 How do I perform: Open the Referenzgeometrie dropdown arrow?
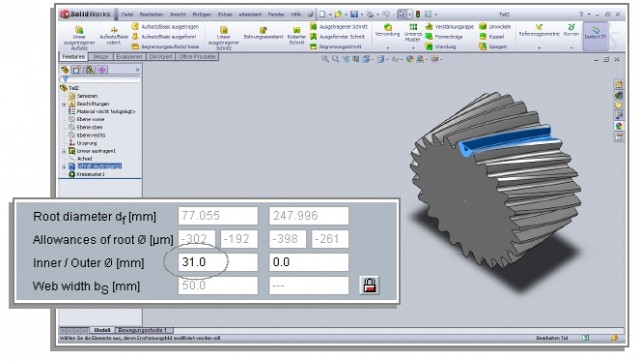[539, 48]
